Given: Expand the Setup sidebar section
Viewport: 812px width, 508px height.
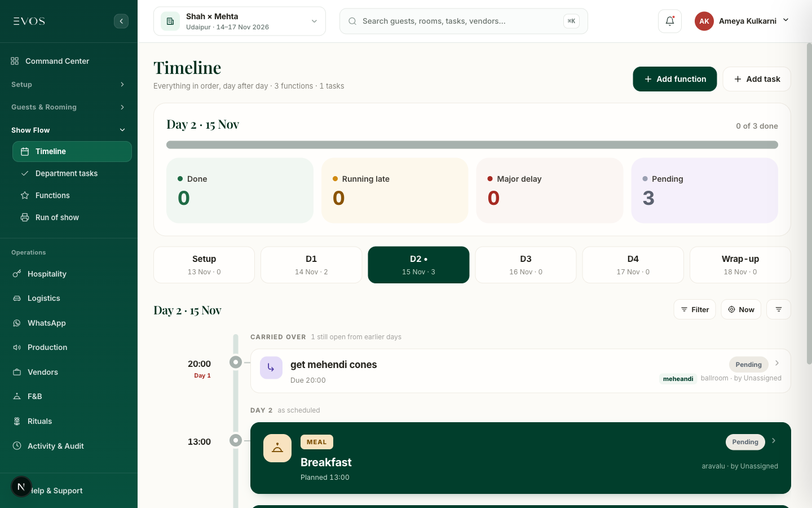Looking at the screenshot, I should (x=69, y=84).
